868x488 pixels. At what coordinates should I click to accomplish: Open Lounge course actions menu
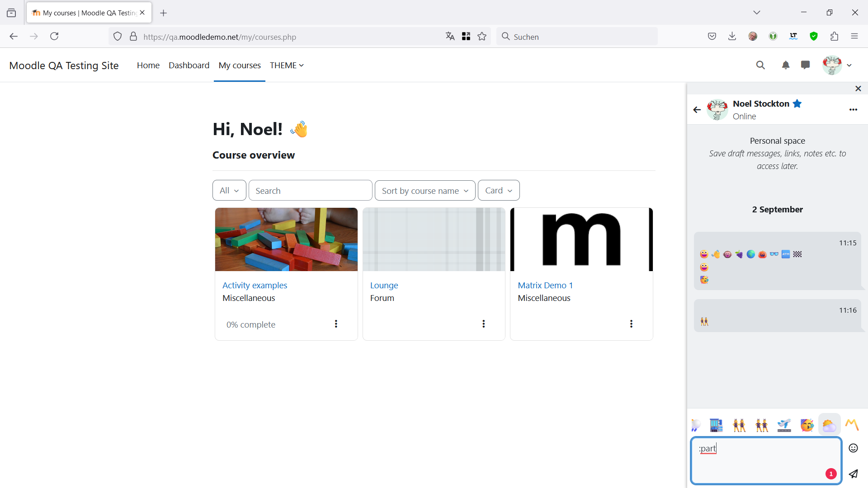484,324
